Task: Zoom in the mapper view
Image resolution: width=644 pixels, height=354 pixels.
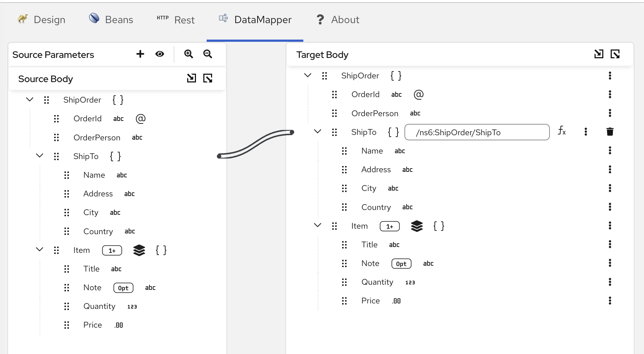Action: (189, 54)
